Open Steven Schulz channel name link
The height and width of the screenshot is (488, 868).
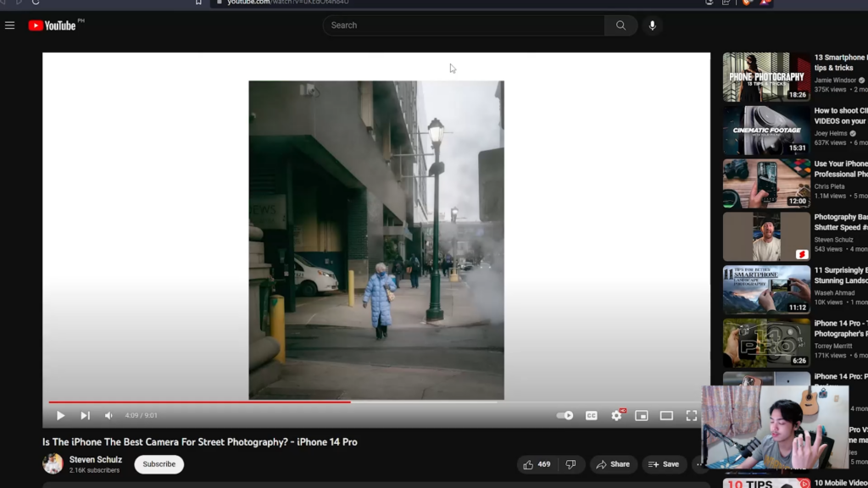(95, 460)
